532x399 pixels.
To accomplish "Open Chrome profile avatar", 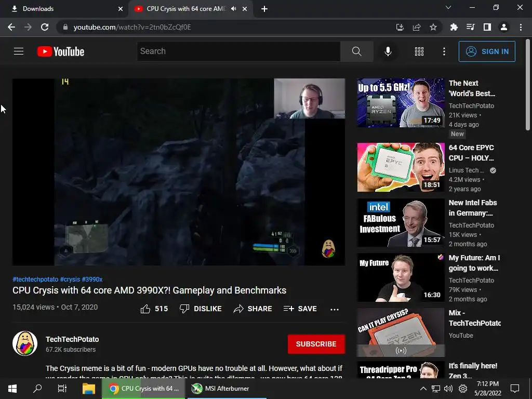I will click(x=504, y=27).
